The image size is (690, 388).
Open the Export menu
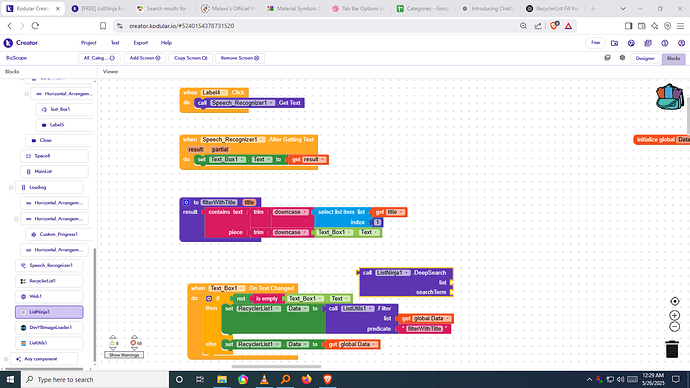coord(141,43)
